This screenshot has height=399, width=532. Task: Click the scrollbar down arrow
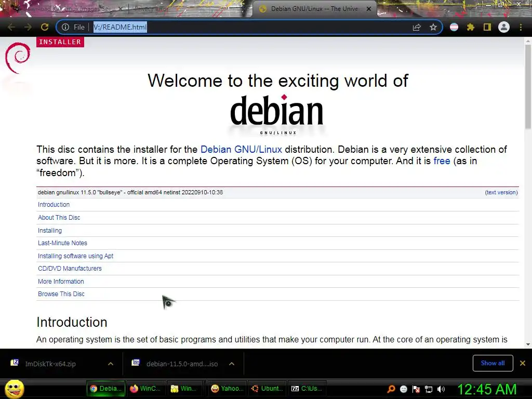click(528, 344)
